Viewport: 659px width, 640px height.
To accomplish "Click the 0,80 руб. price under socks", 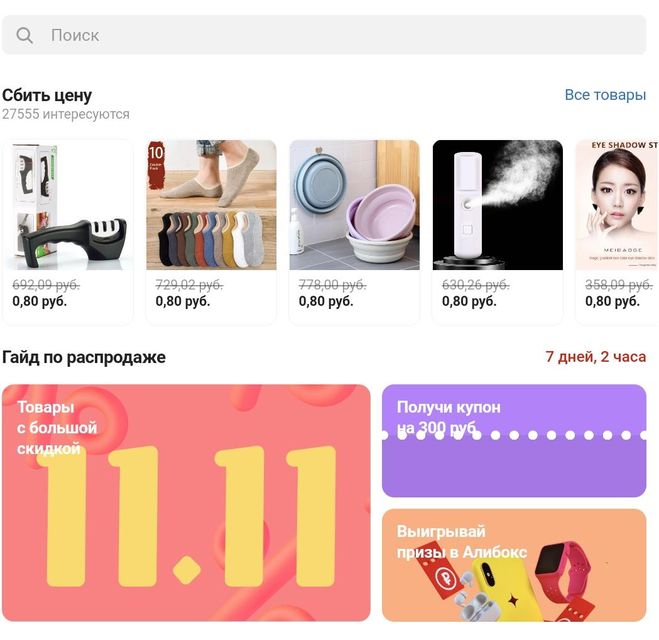I will pos(182,301).
